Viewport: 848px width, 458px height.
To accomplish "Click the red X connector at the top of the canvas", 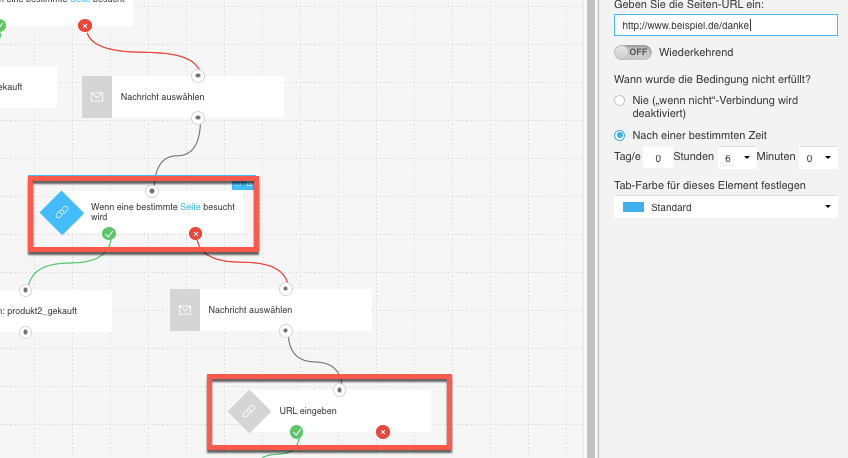I will click(x=85, y=25).
